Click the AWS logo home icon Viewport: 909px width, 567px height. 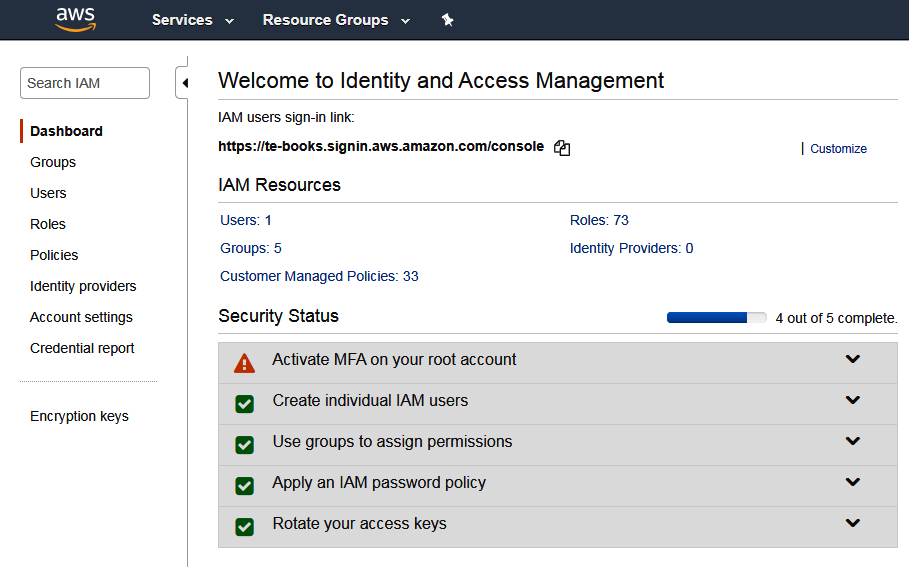point(75,19)
